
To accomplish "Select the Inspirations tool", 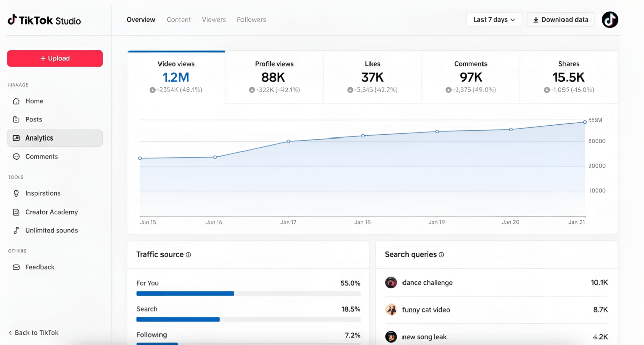I will 16,193.
